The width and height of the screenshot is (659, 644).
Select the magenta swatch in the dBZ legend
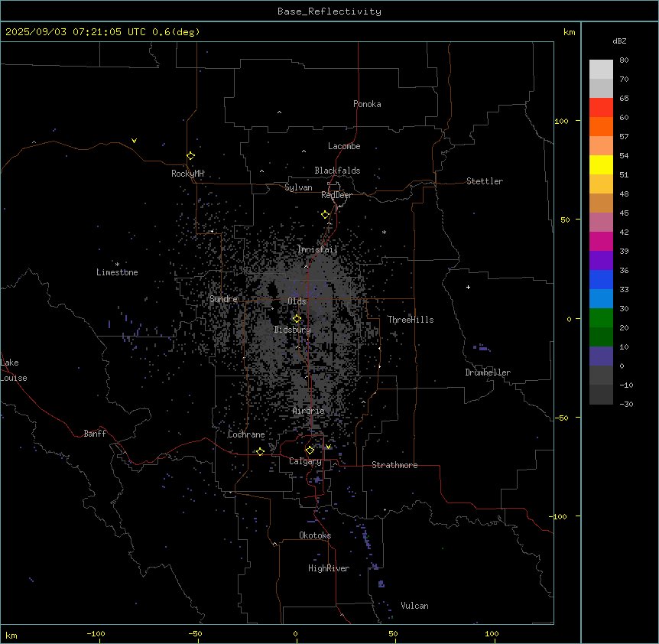point(601,241)
